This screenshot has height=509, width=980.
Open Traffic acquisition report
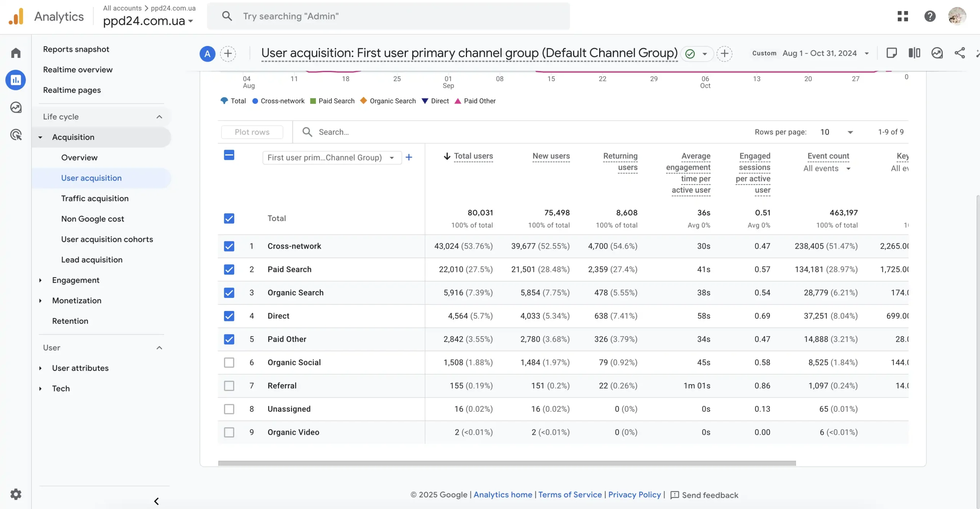[95, 198]
